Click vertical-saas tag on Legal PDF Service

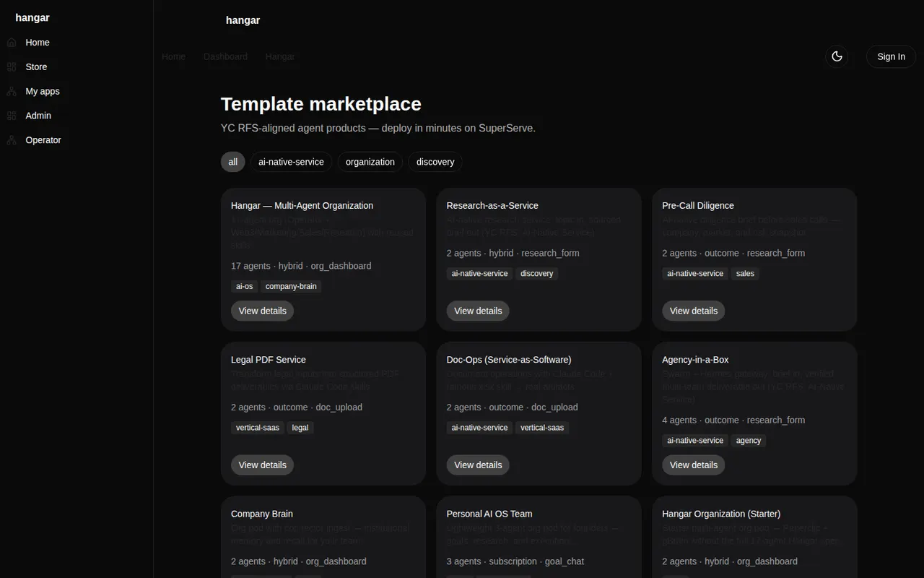(258, 428)
